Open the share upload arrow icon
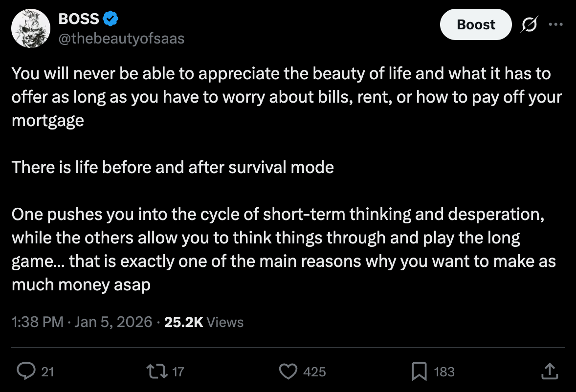This screenshot has height=392, width=576. coord(550,371)
